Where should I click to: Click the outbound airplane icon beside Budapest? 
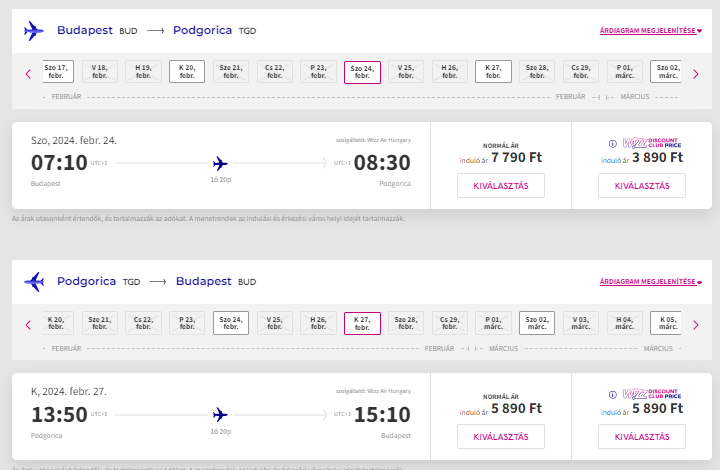(x=34, y=31)
